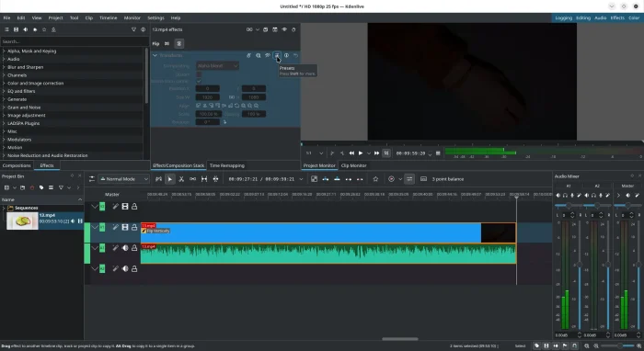Image resolution: width=644 pixels, height=351 pixels.
Task: Click the multitrack view grid icon
Action: (x=315, y=179)
